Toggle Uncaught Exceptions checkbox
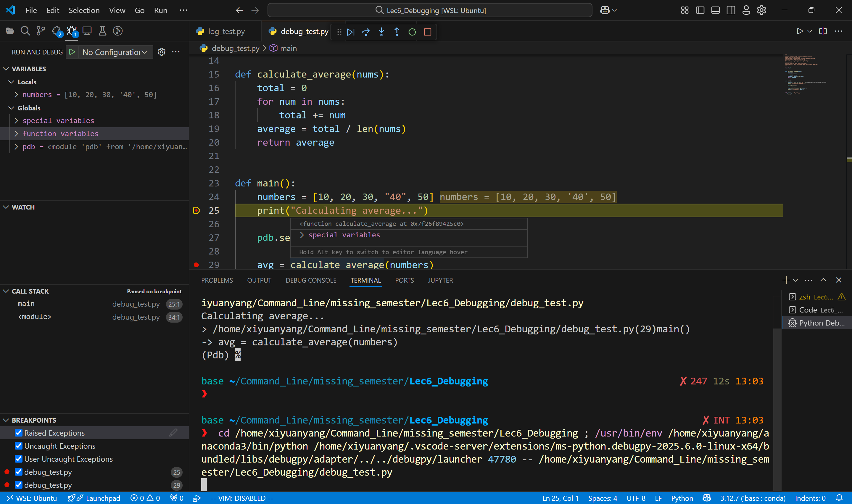The image size is (852, 504). click(19, 446)
